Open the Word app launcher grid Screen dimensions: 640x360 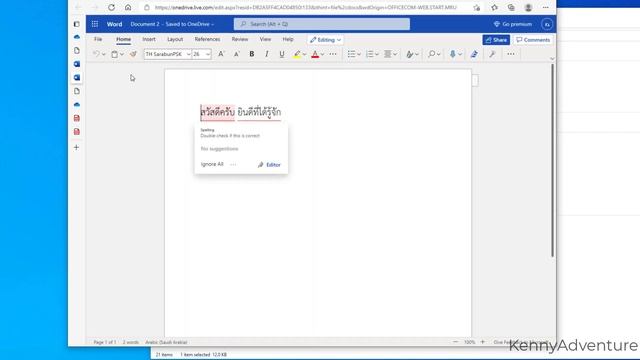point(95,24)
